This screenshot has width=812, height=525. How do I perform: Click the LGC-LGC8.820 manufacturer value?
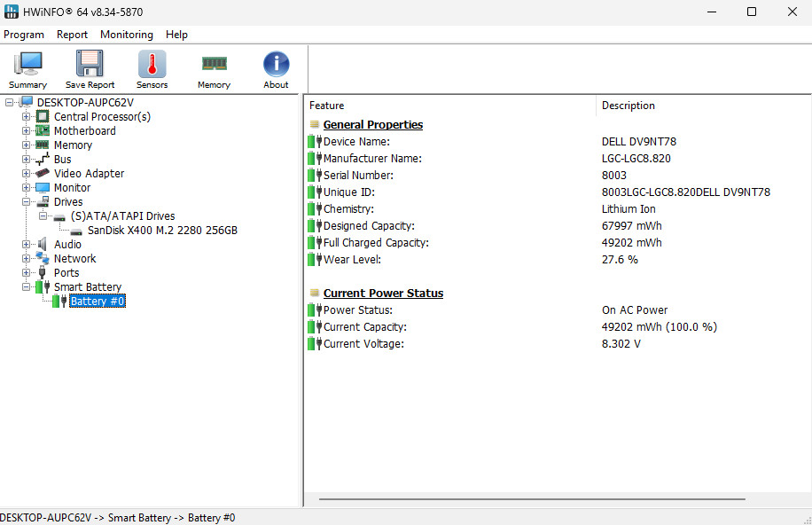[636, 158]
